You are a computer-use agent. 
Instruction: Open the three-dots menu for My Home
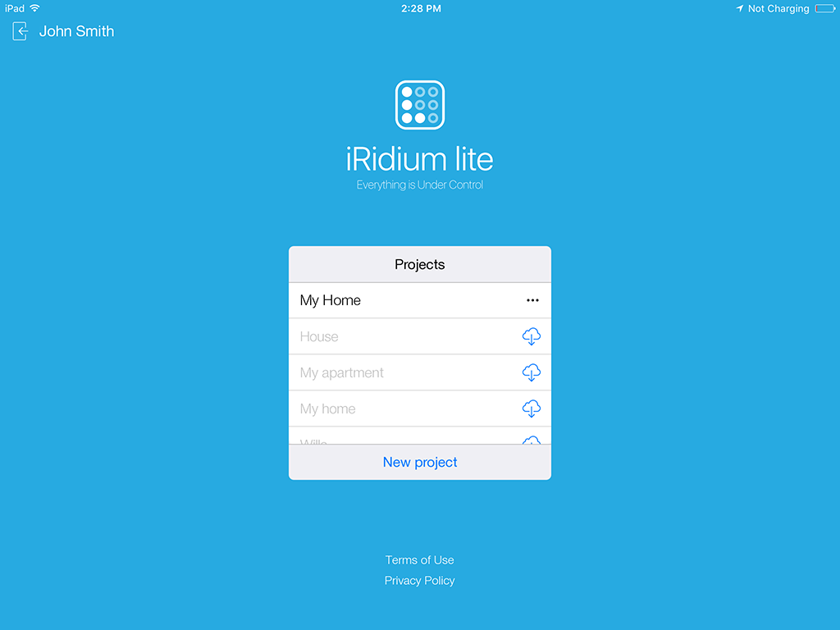coord(532,300)
